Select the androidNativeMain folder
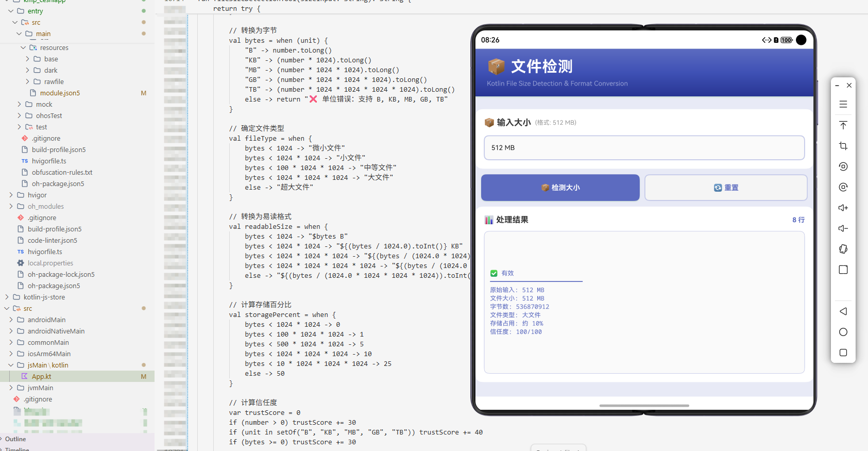 (x=56, y=331)
